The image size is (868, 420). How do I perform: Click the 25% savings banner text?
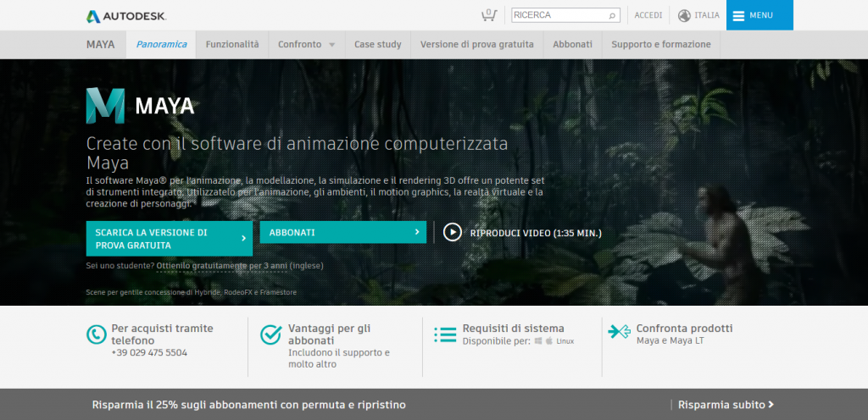click(249, 405)
